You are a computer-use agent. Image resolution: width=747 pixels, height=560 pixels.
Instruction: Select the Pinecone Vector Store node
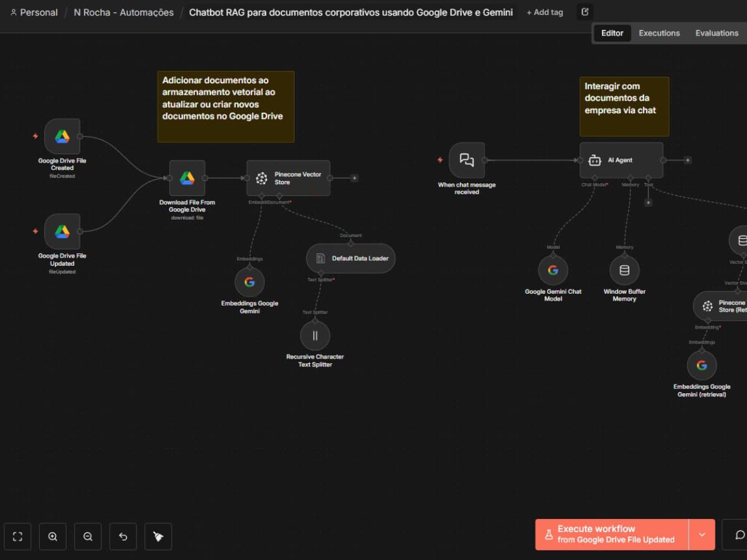[x=288, y=177]
